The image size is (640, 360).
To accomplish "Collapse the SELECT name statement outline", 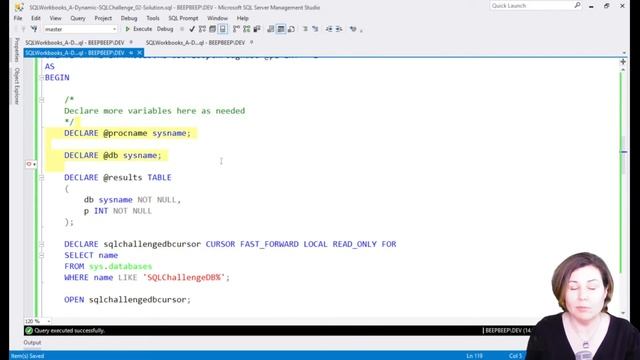I will point(42,255).
